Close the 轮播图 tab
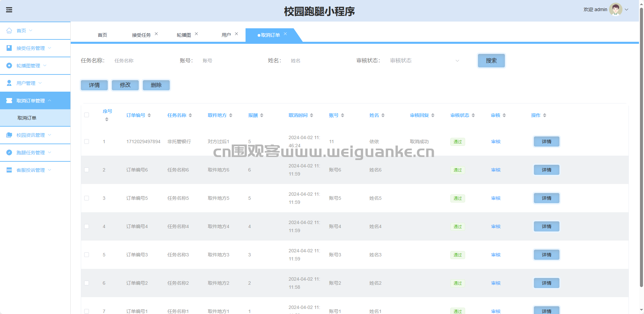The width and height of the screenshot is (644, 314). (196, 34)
